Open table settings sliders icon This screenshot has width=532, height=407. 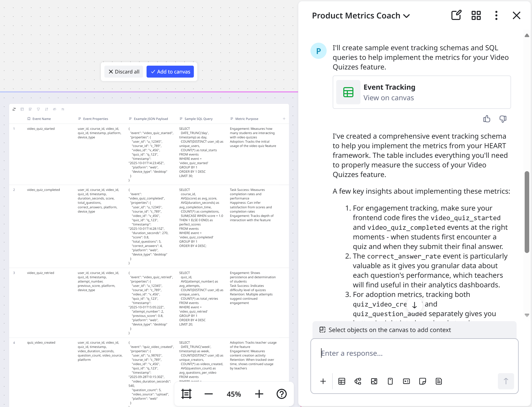[63, 109]
